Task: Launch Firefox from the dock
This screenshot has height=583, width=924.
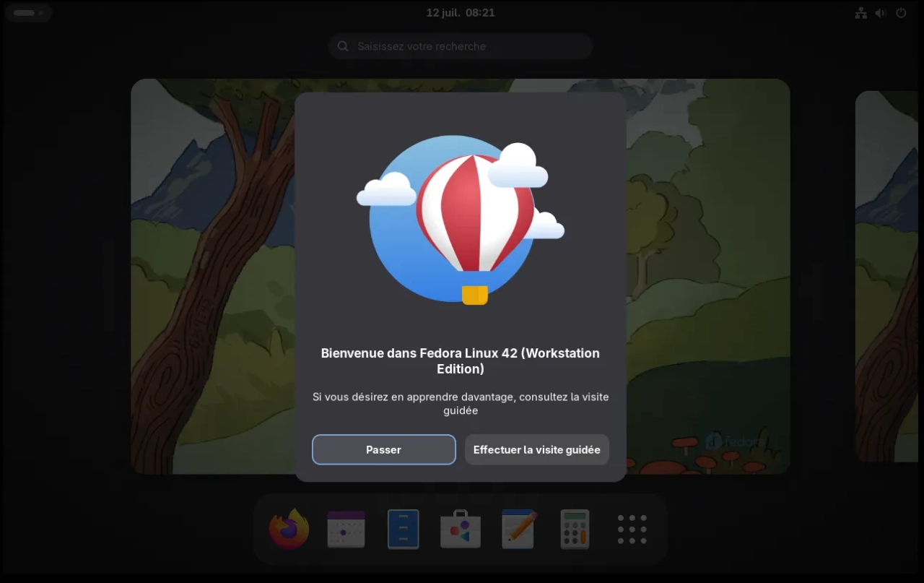Action: point(289,529)
